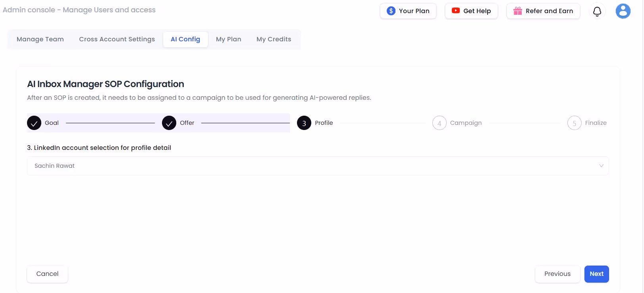Click the Campaign step label

(466, 123)
